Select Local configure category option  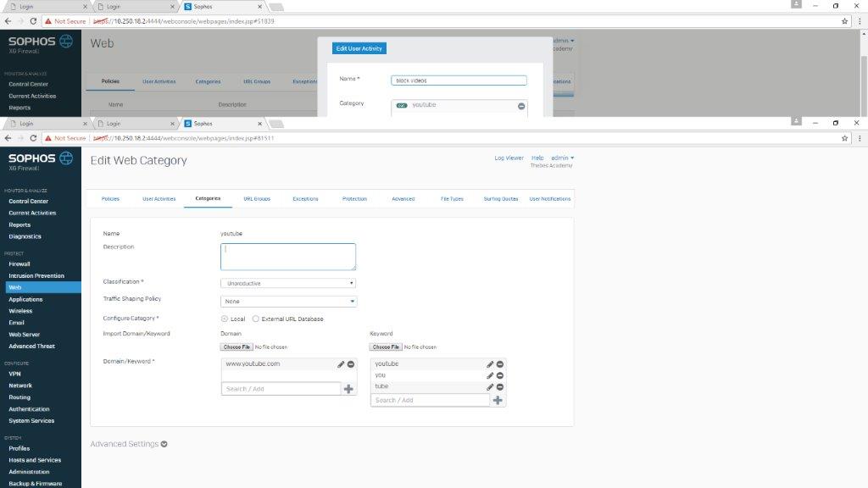click(x=224, y=319)
